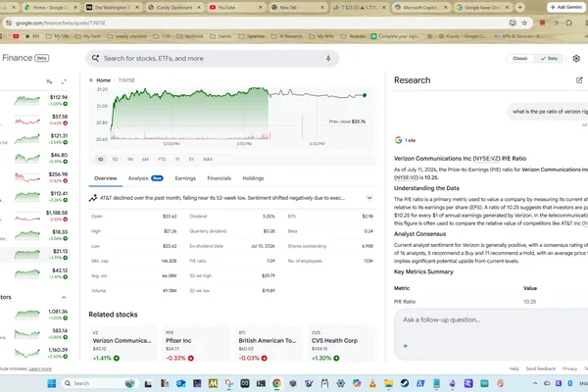The width and height of the screenshot is (588, 392).
Task: Open the Earnings tab
Action: click(x=185, y=178)
